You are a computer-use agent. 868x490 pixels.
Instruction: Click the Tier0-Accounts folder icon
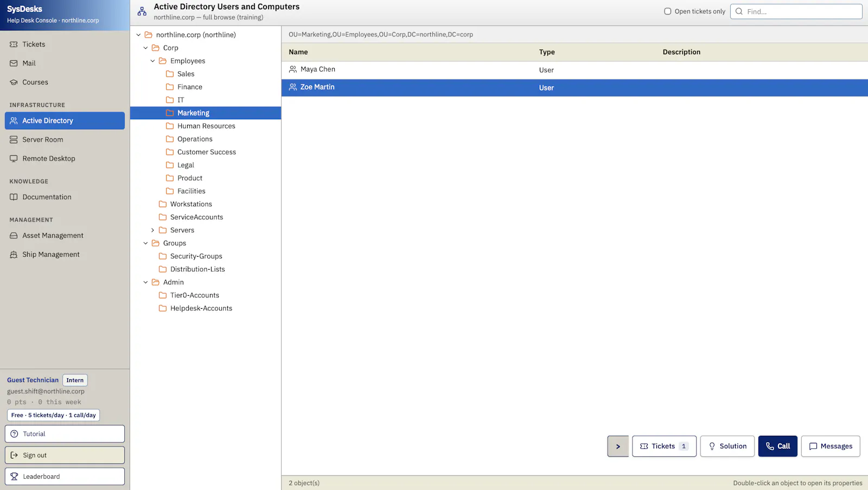point(163,295)
